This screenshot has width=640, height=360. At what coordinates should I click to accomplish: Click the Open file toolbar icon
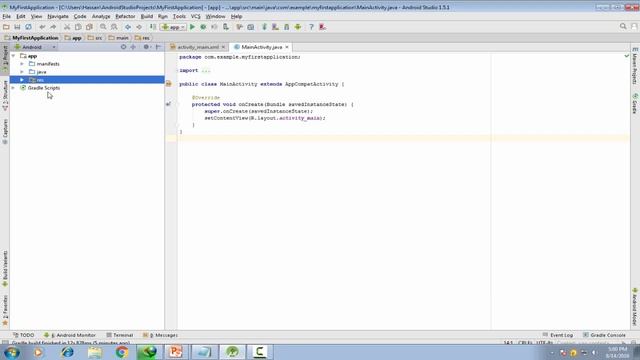(x=6, y=27)
